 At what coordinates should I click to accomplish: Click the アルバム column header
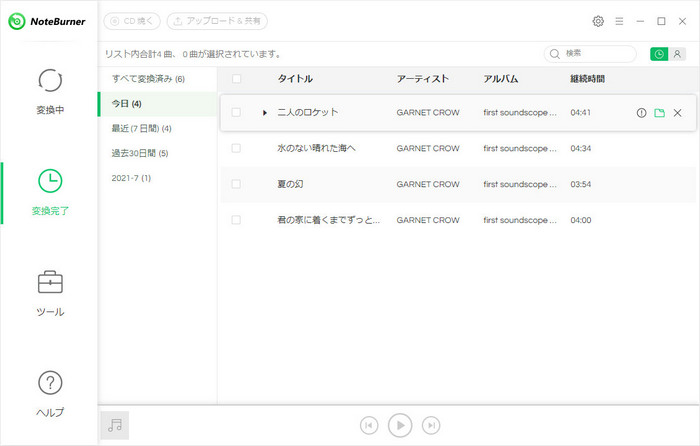[501, 79]
